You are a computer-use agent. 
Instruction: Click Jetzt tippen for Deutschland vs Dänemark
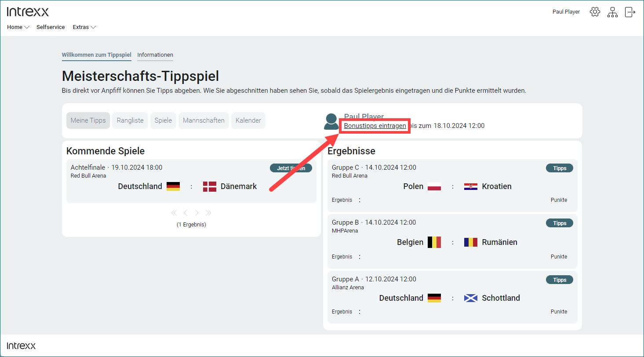click(291, 168)
